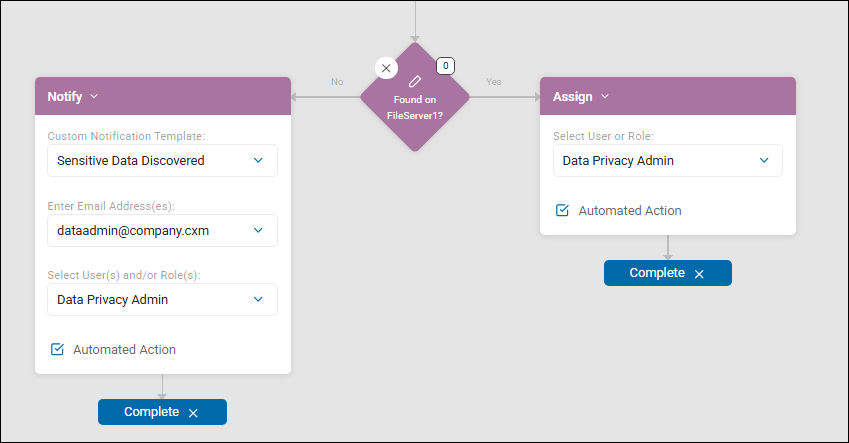Click the Yes branch label

click(x=493, y=82)
